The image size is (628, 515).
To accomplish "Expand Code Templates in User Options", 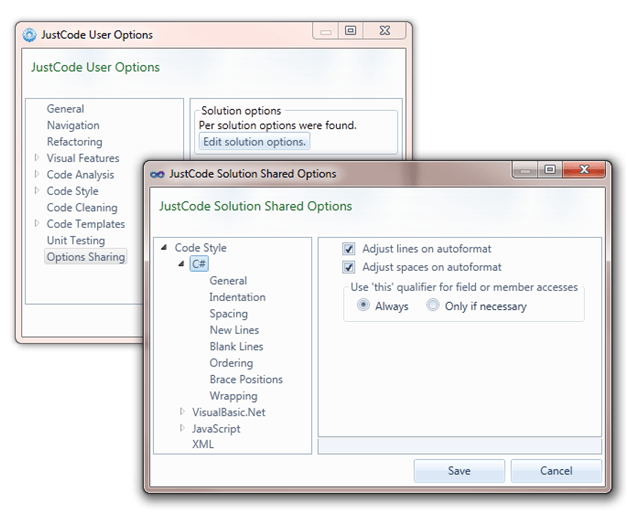I will [x=37, y=223].
